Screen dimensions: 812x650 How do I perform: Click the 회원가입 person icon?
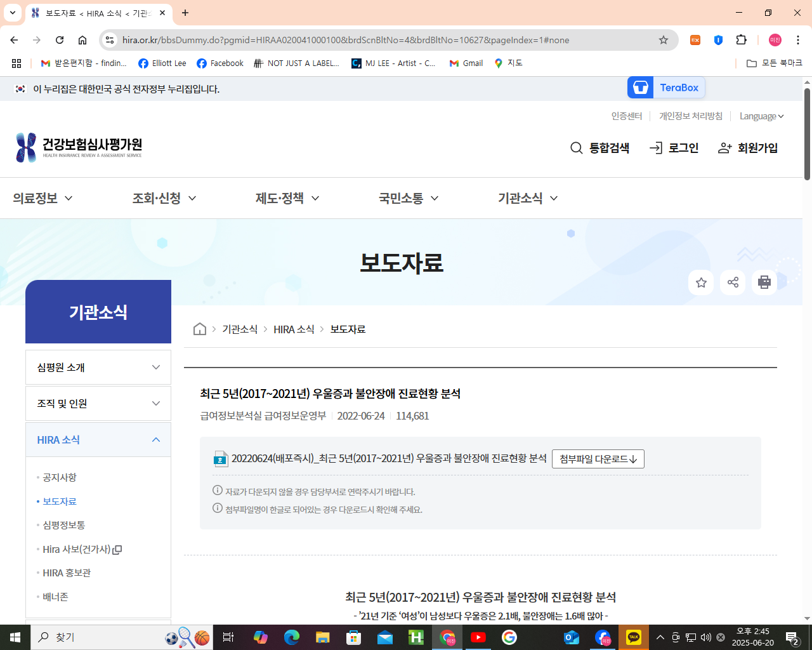pyautogui.click(x=723, y=147)
